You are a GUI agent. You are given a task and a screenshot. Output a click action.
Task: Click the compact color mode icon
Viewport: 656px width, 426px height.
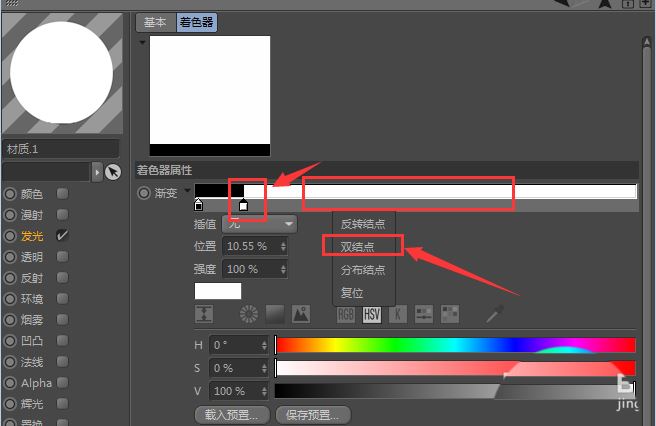(204, 314)
